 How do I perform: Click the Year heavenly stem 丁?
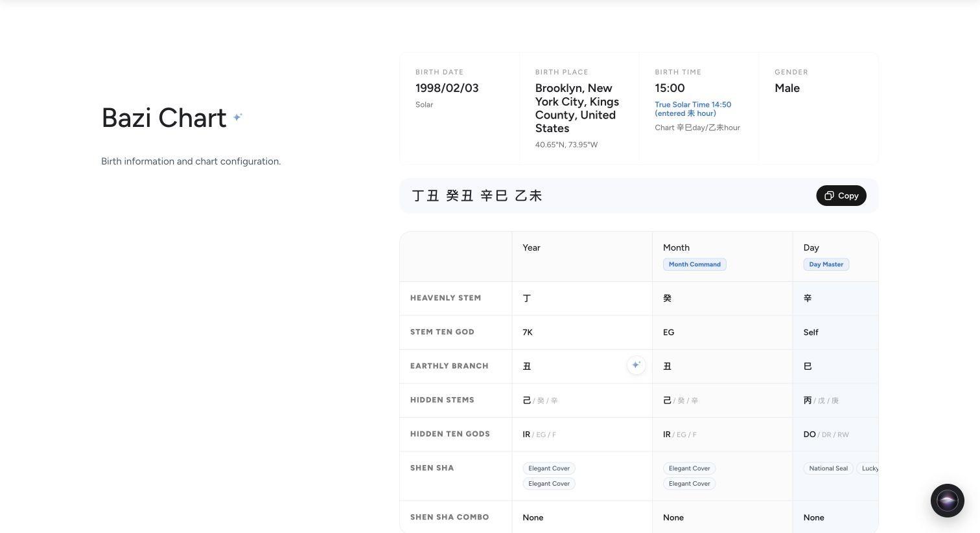point(527,298)
